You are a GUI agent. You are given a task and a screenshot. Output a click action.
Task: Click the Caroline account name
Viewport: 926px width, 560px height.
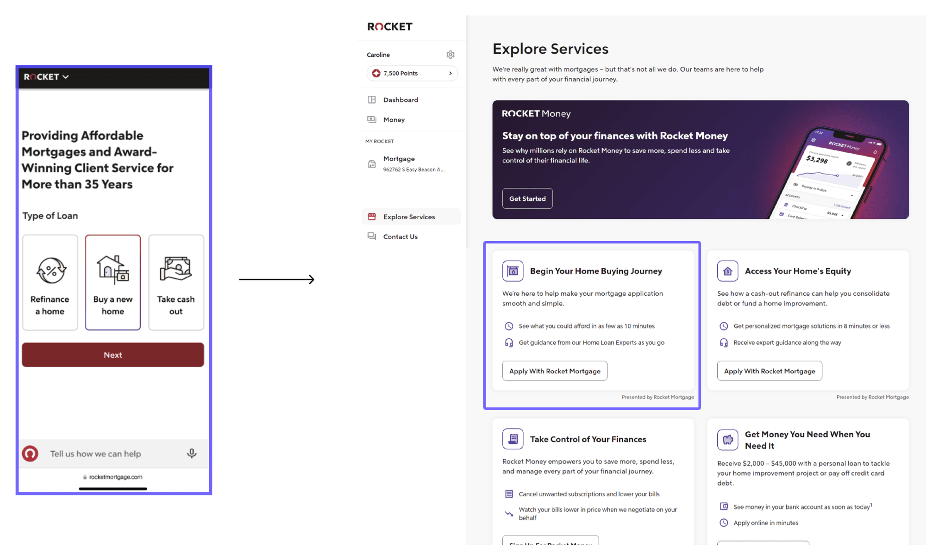(378, 55)
